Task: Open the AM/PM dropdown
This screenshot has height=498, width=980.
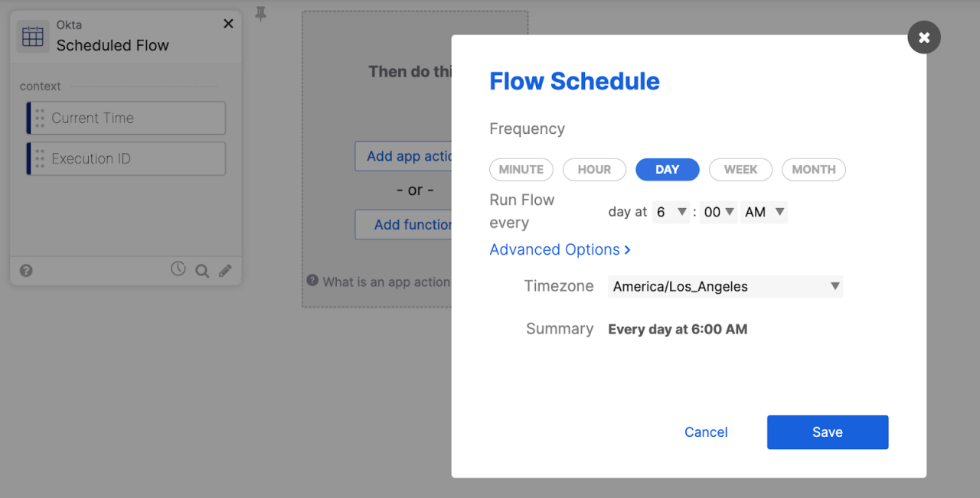Action: (x=763, y=212)
